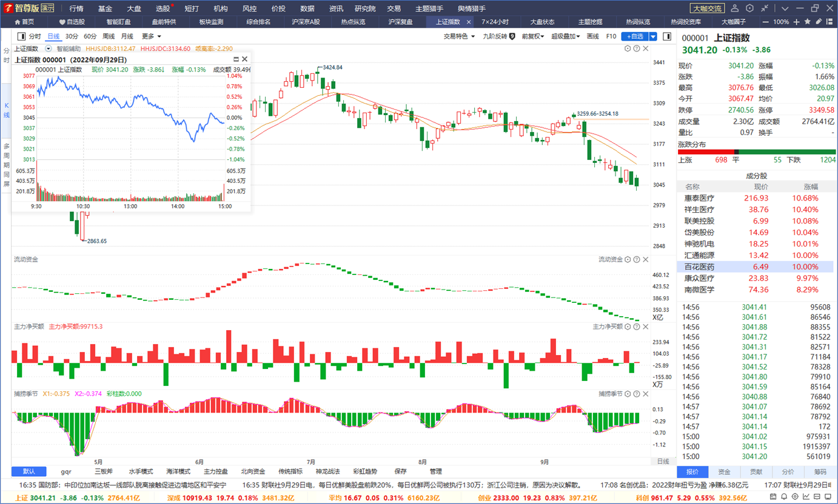Select 周线 weekly chart period
The width and height of the screenshot is (838, 504).
[109, 36]
